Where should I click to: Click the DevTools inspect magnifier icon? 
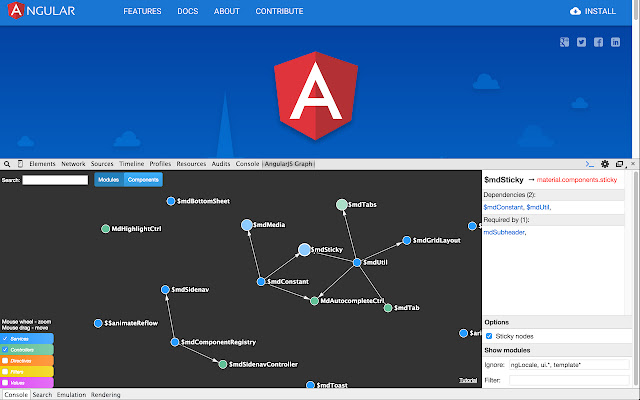(x=7, y=163)
